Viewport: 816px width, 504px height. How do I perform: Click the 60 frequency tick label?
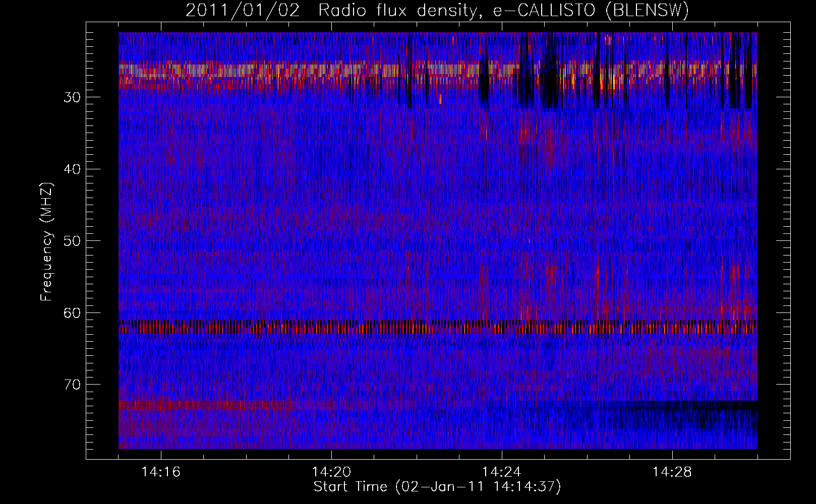72,312
